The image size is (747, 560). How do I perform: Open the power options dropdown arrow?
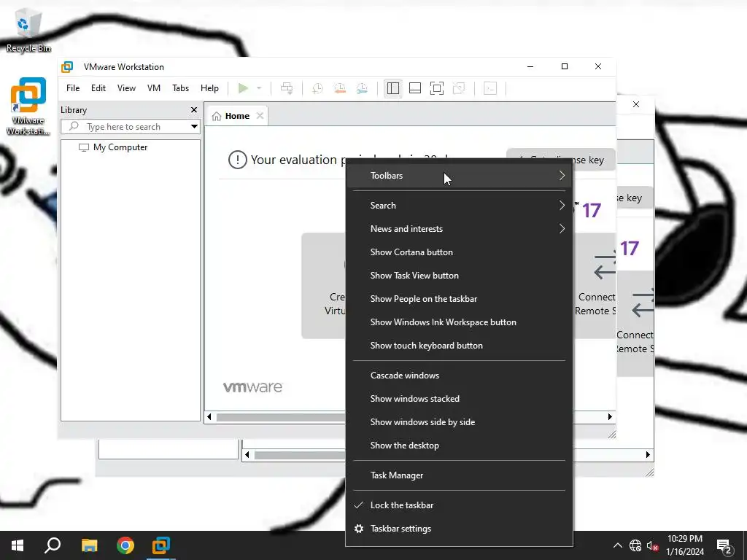tap(259, 88)
